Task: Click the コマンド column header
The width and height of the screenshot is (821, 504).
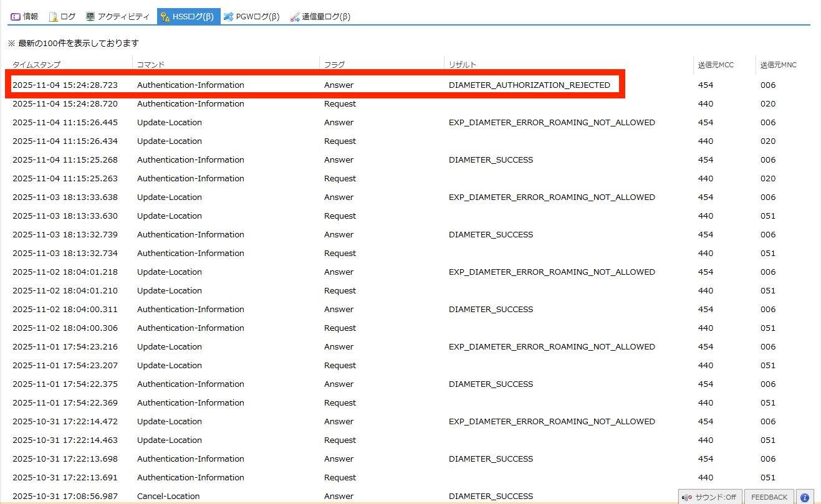Action: click(x=151, y=65)
